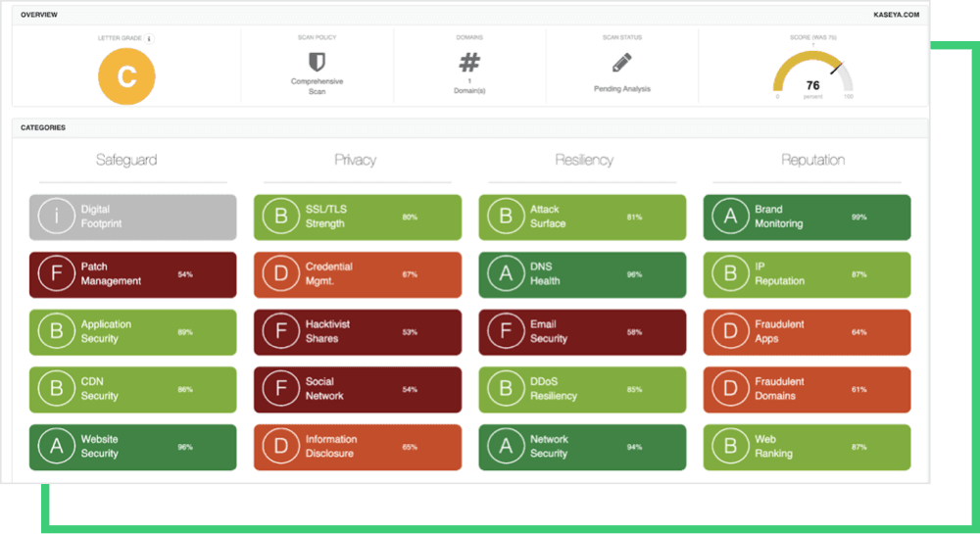Click the Digital Footprint info circle icon

(55, 217)
